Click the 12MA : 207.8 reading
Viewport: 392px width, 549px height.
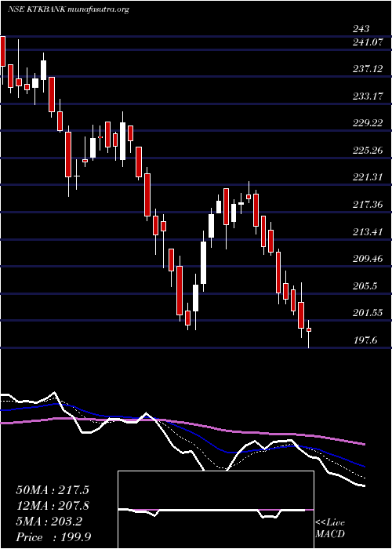(x=53, y=506)
